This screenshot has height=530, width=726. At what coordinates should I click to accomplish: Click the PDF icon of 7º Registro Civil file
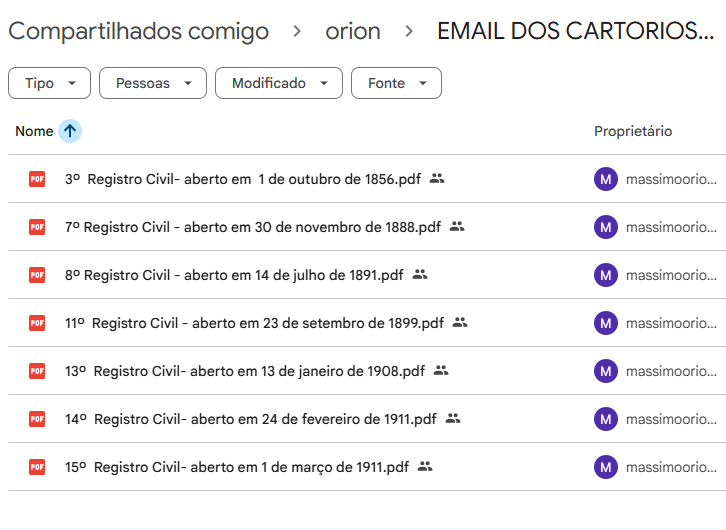point(37,227)
